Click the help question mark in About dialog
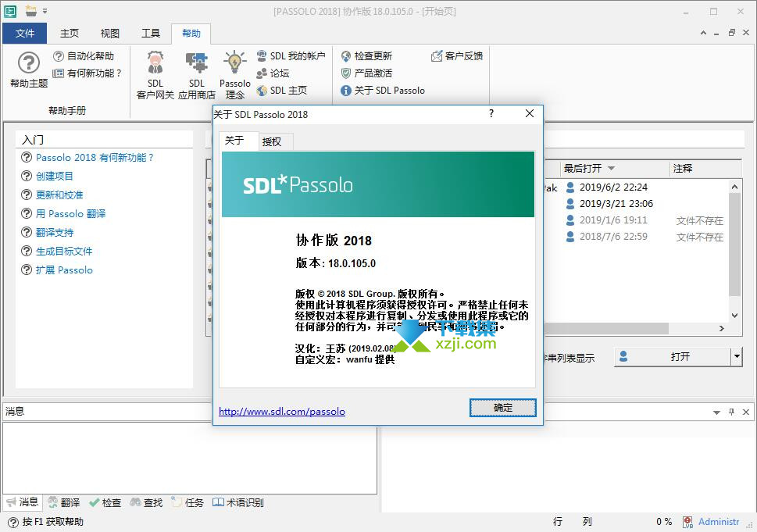 (491, 113)
